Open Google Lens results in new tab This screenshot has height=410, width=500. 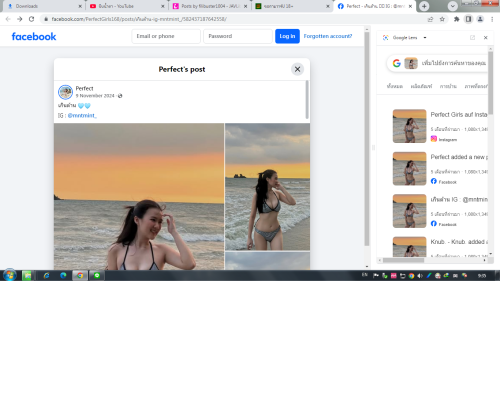pos(472,38)
